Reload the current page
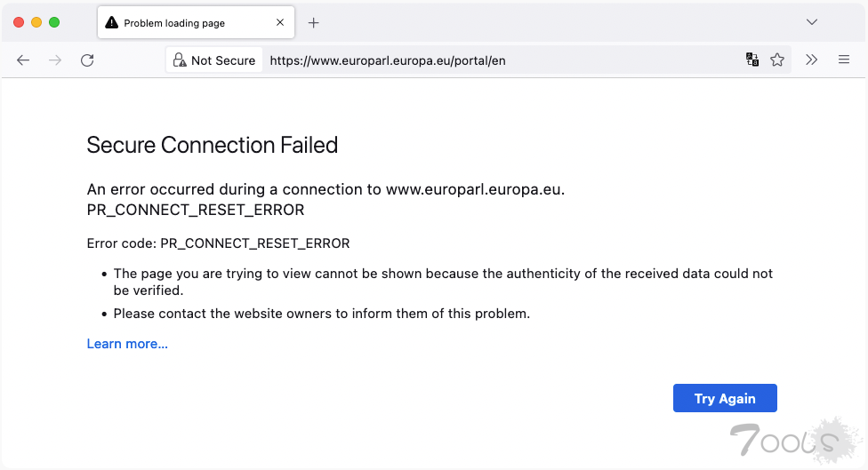This screenshot has width=868, height=470. click(87, 60)
